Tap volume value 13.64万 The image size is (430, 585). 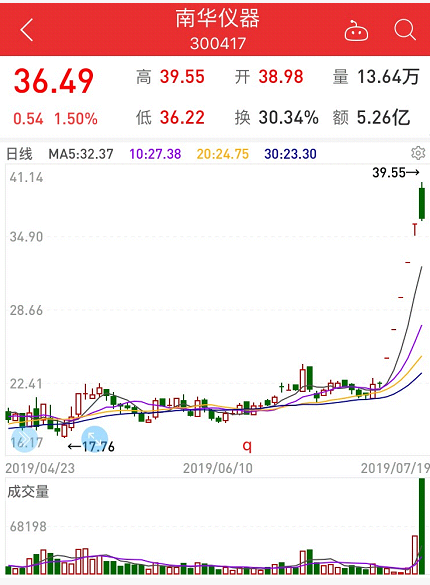388,77
